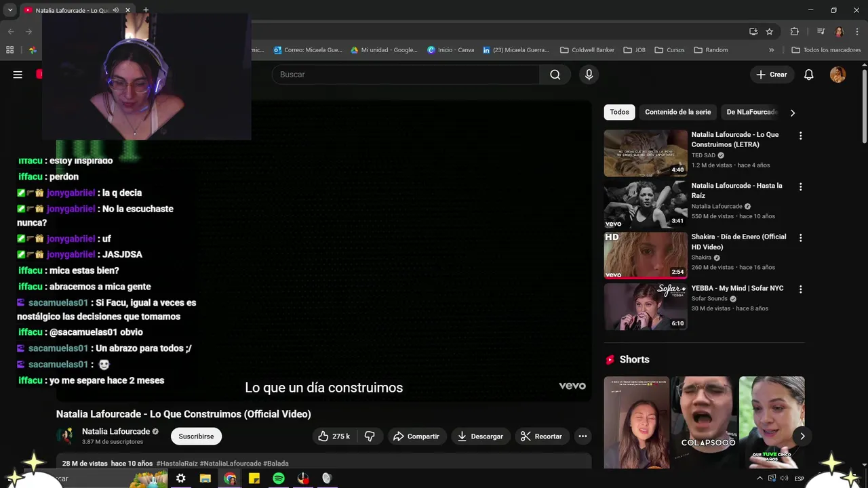Focus the Buscar search field

tap(406, 75)
